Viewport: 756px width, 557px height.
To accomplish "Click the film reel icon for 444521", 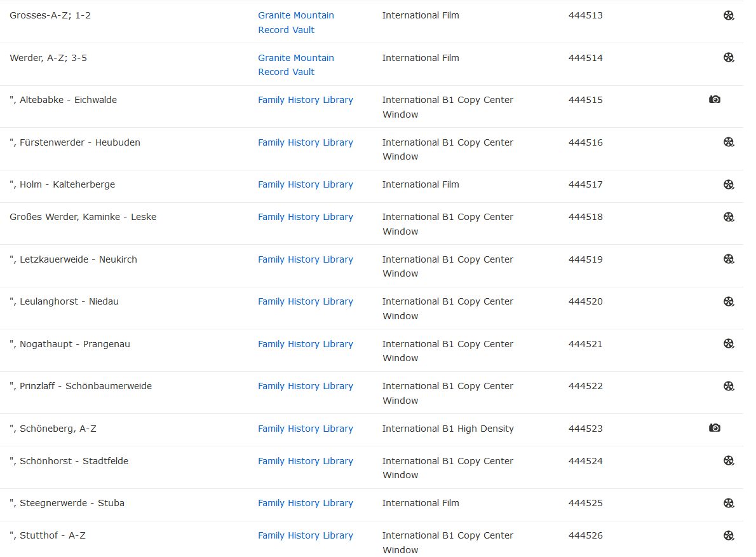I will [729, 344].
